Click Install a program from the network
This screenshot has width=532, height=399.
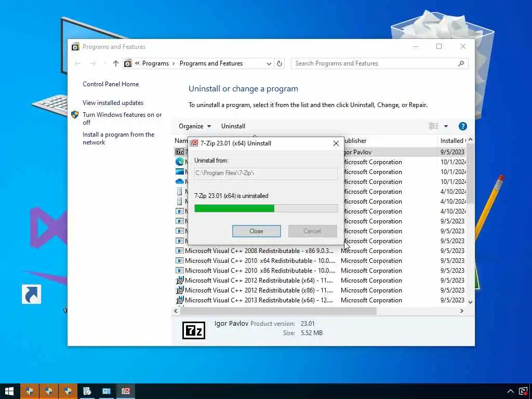pos(118,138)
